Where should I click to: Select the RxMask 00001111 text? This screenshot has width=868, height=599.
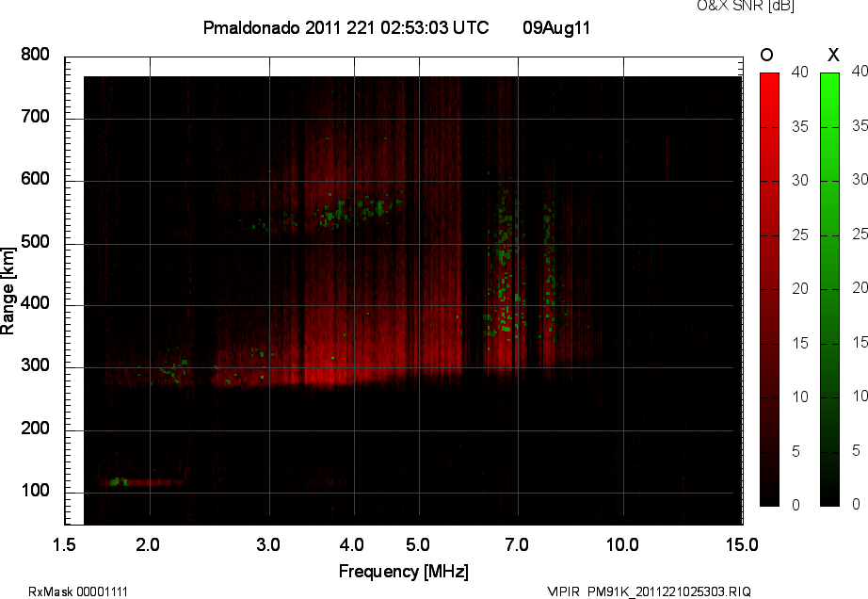(x=78, y=591)
